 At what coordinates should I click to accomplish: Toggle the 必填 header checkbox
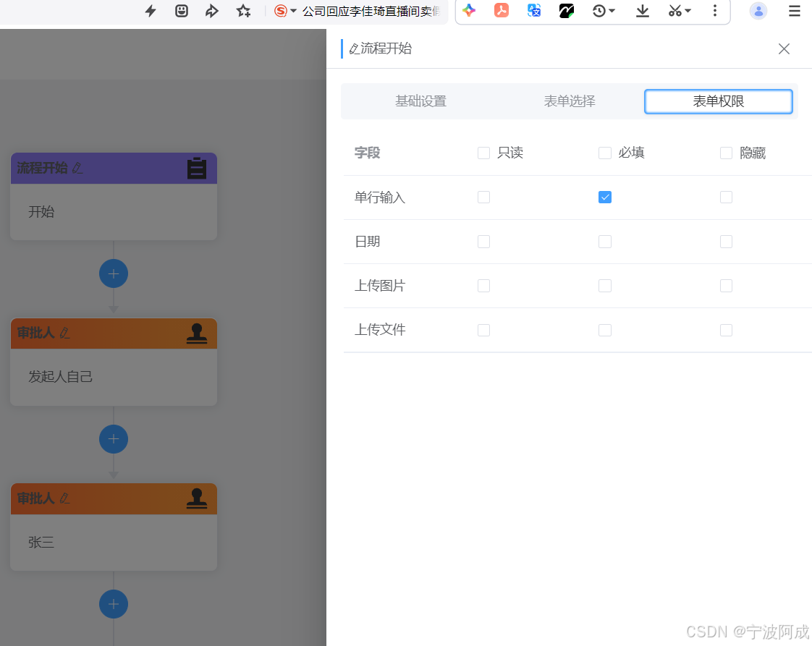(605, 153)
